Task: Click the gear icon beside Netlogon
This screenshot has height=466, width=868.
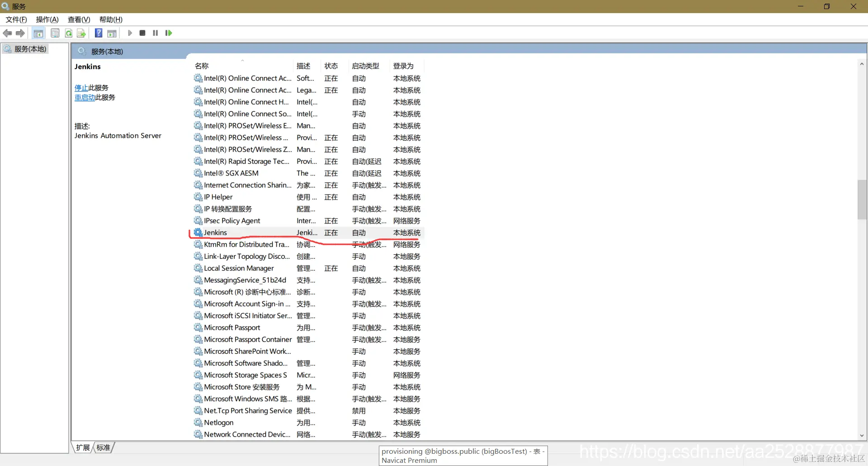Action: [x=198, y=423]
